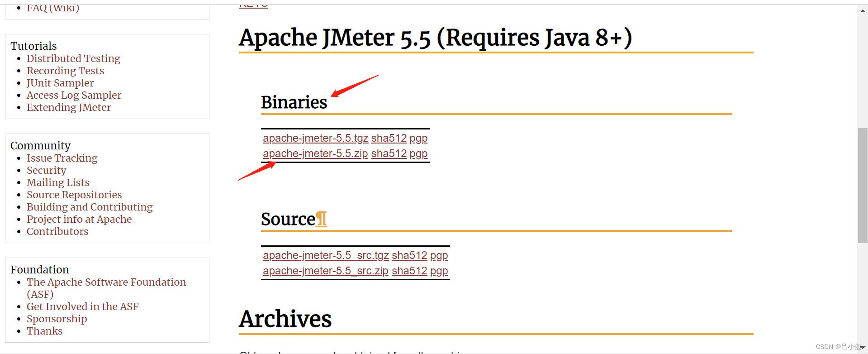
Task: Visit the Issue Tracking page
Action: pyautogui.click(x=62, y=158)
